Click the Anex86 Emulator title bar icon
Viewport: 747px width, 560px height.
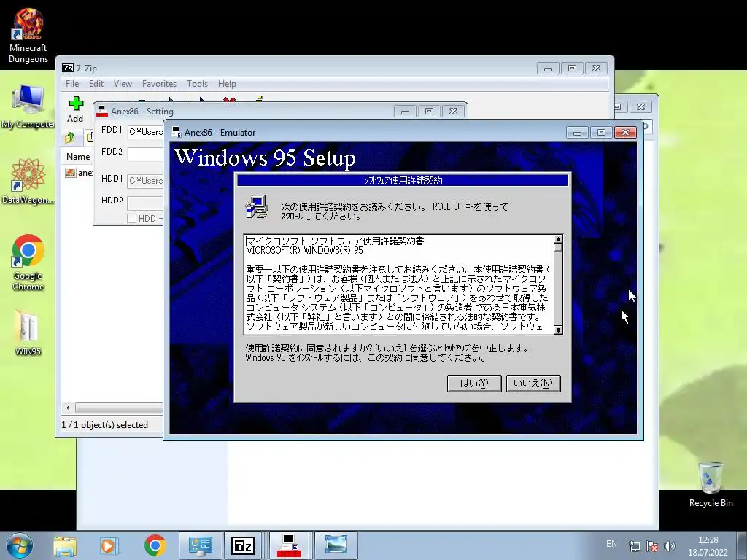pyautogui.click(x=177, y=133)
